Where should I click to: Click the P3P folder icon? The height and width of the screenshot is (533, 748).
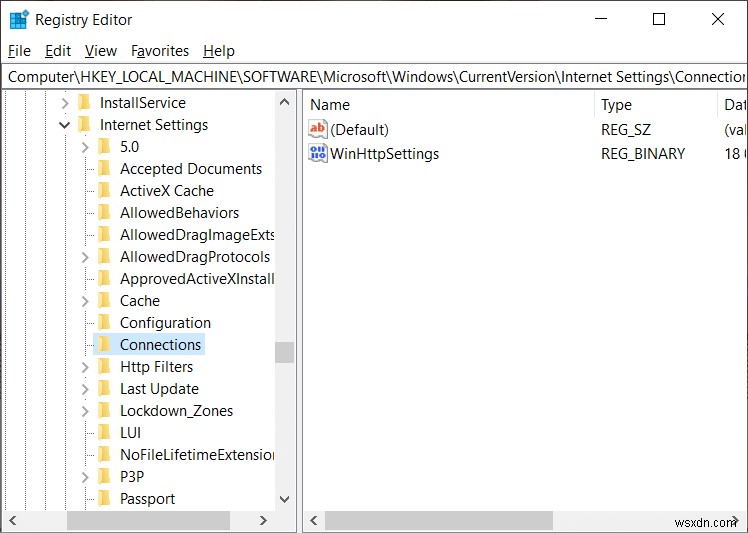[x=104, y=476]
